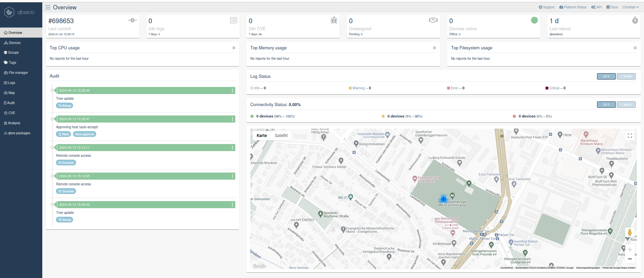The image size is (644, 278).
Task: Zoom in on the map
Action: (630, 249)
